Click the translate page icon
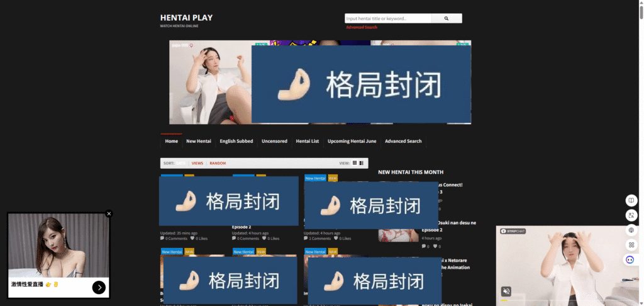Image resolution: width=644 pixels, height=306 pixels. [x=631, y=215]
